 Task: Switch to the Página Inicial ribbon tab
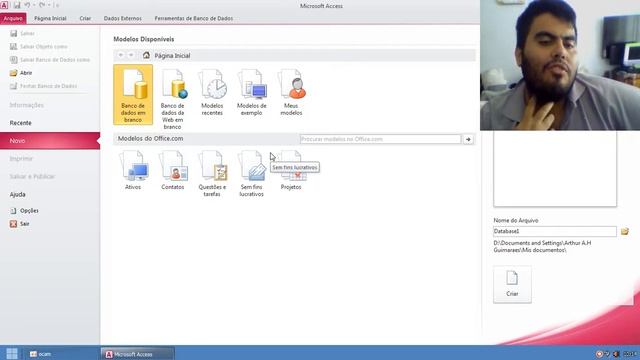(50, 18)
